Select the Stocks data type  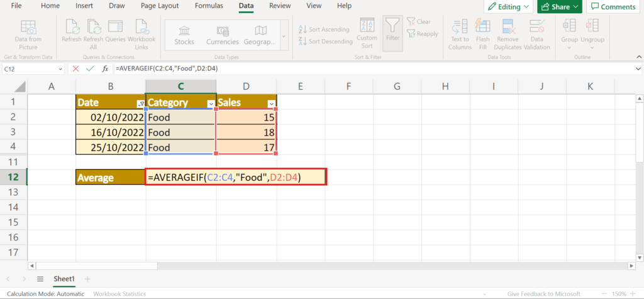point(184,34)
